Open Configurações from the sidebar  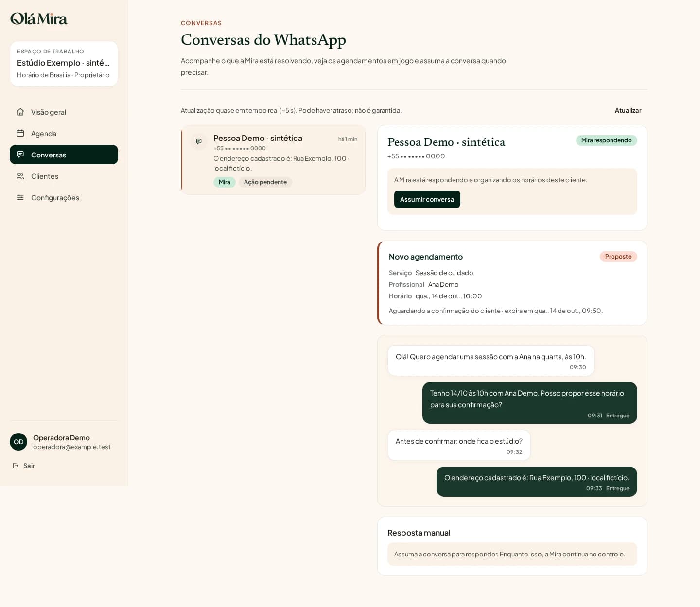click(x=64, y=197)
